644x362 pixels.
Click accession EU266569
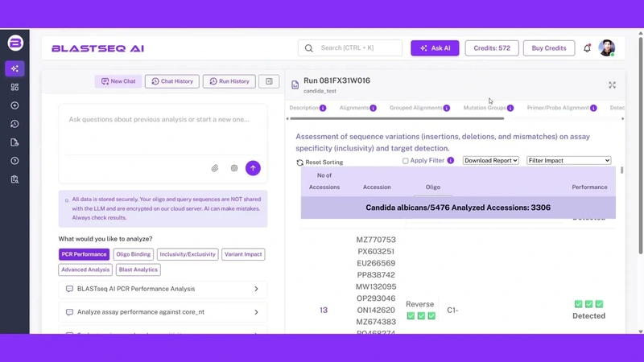pos(376,263)
